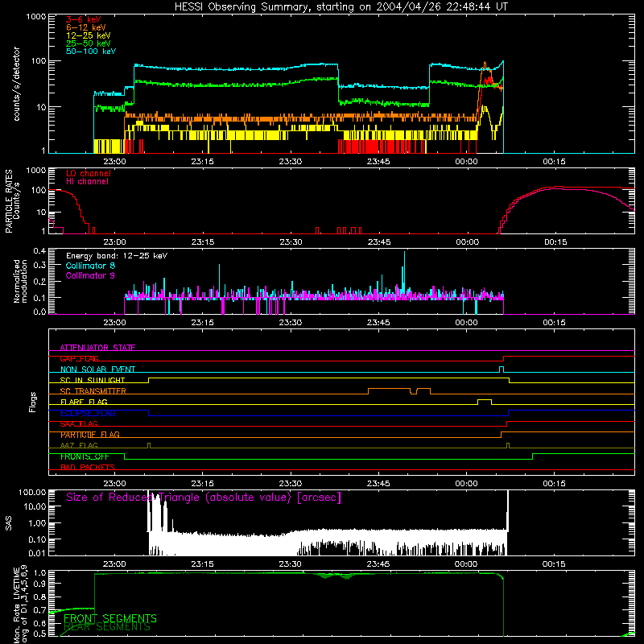Click the orange 6-12 keV flare peak

(x=485, y=64)
